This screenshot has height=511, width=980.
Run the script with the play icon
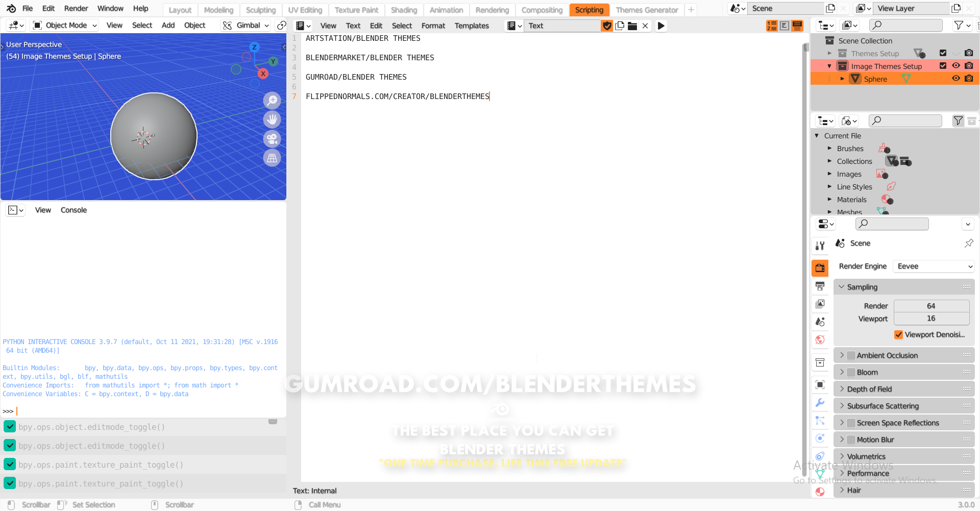(x=661, y=26)
